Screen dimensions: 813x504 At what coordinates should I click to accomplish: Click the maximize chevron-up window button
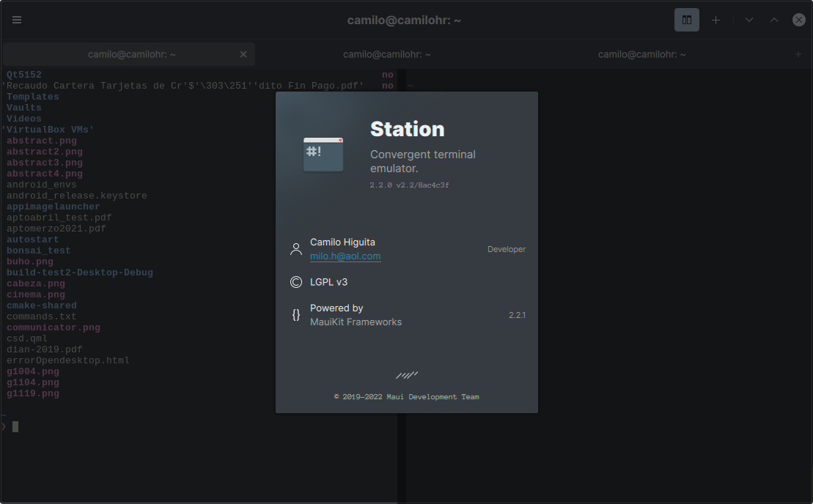(773, 20)
